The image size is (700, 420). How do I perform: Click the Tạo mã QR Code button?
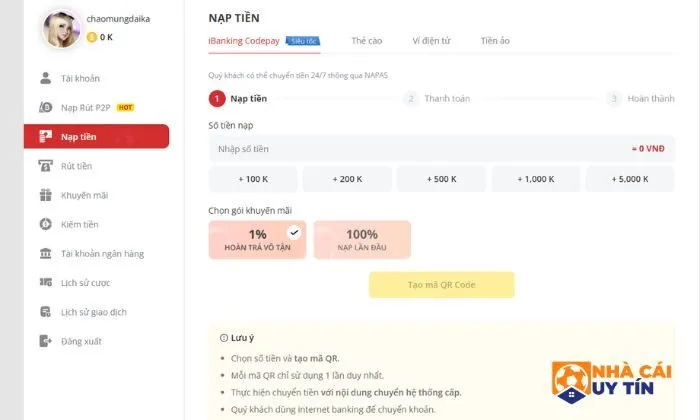point(442,285)
